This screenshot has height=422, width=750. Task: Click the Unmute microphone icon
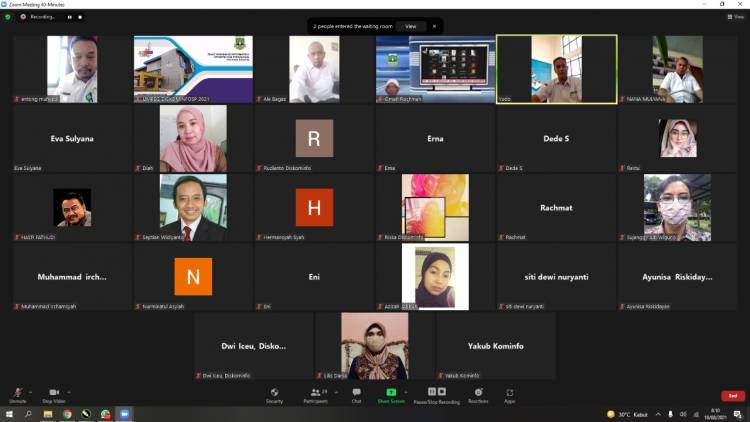pos(18,392)
